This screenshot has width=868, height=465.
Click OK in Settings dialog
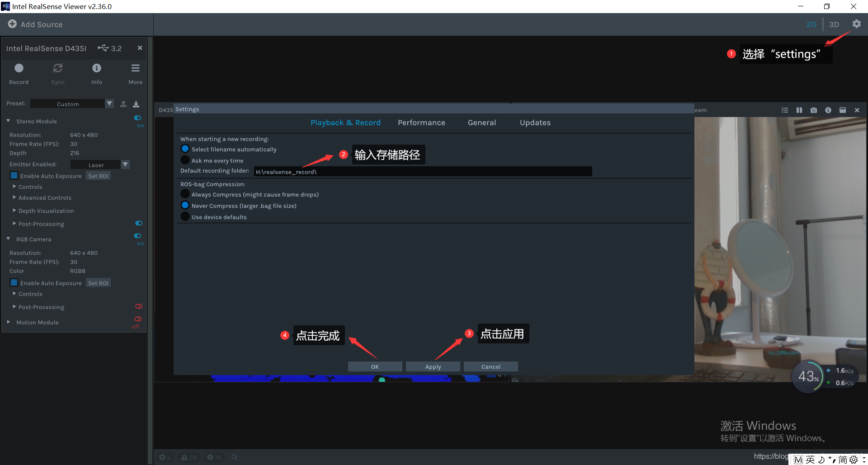[375, 366]
